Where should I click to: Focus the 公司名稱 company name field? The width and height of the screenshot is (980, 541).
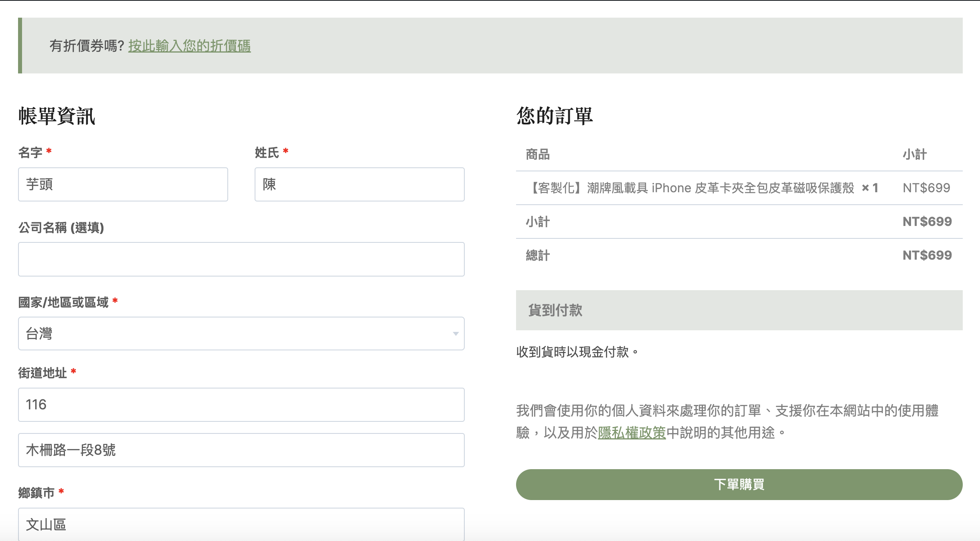241,259
